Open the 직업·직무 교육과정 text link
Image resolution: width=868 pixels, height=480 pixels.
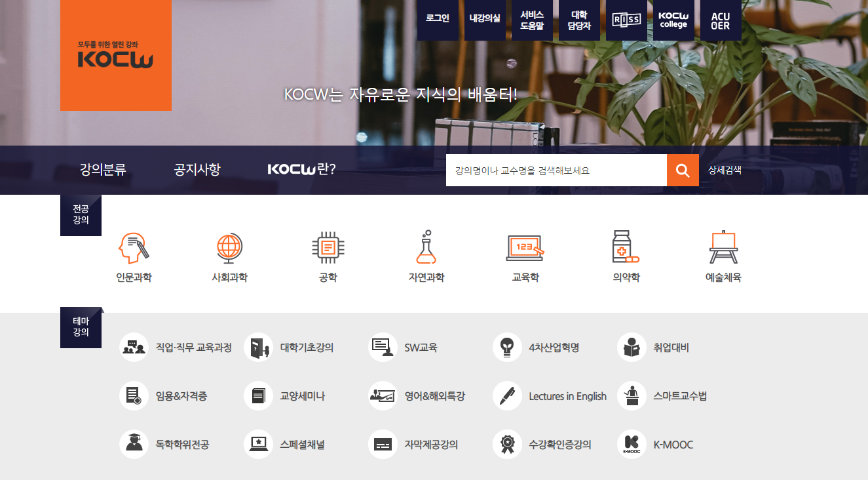point(194,348)
